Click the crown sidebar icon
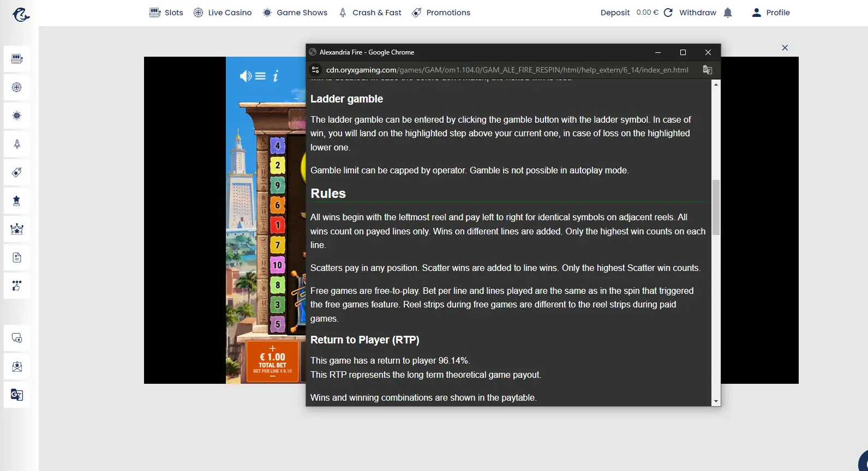 pos(17,229)
